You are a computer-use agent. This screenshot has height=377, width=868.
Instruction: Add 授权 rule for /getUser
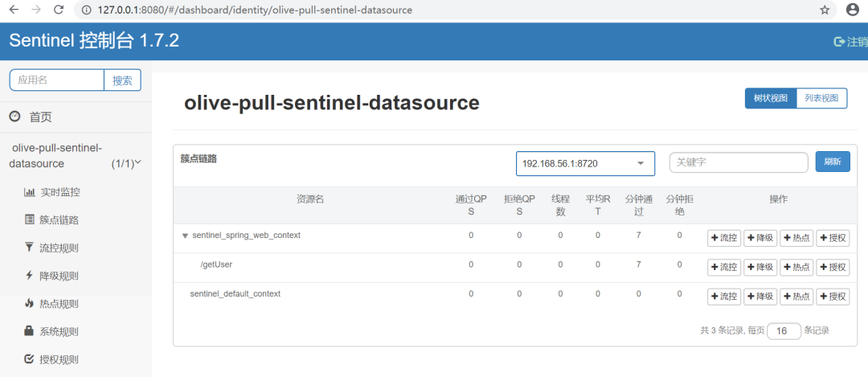833,268
